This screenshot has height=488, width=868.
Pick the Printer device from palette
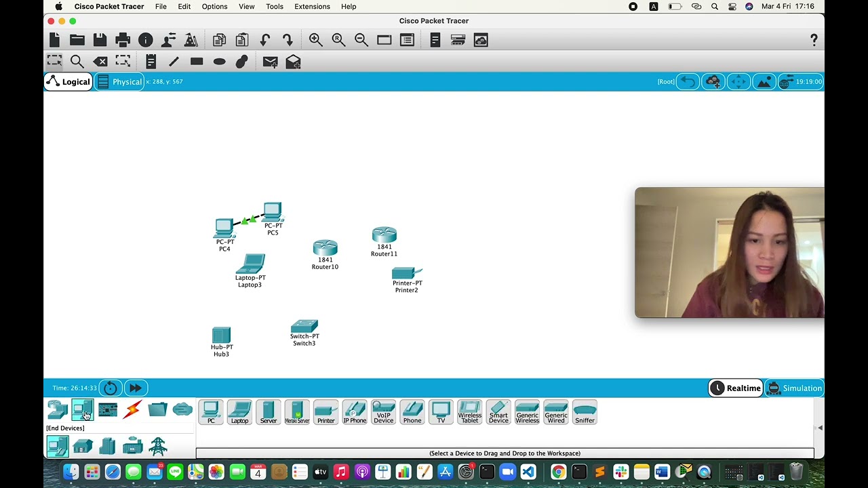click(x=325, y=413)
